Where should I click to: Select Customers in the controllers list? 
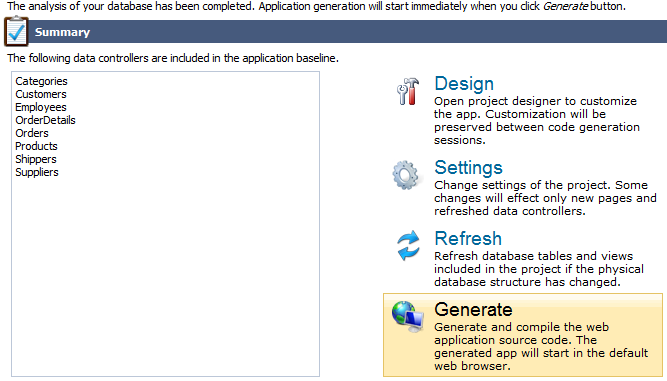pyautogui.click(x=41, y=94)
